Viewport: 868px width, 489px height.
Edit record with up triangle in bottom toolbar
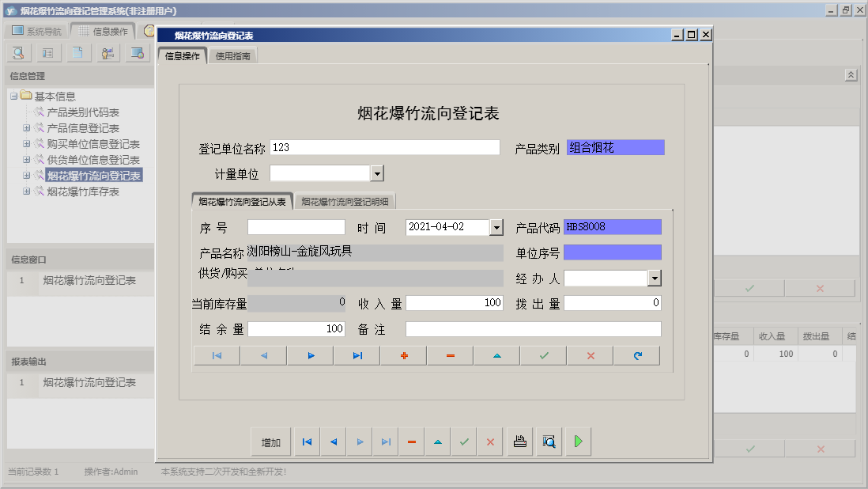pyautogui.click(x=438, y=442)
